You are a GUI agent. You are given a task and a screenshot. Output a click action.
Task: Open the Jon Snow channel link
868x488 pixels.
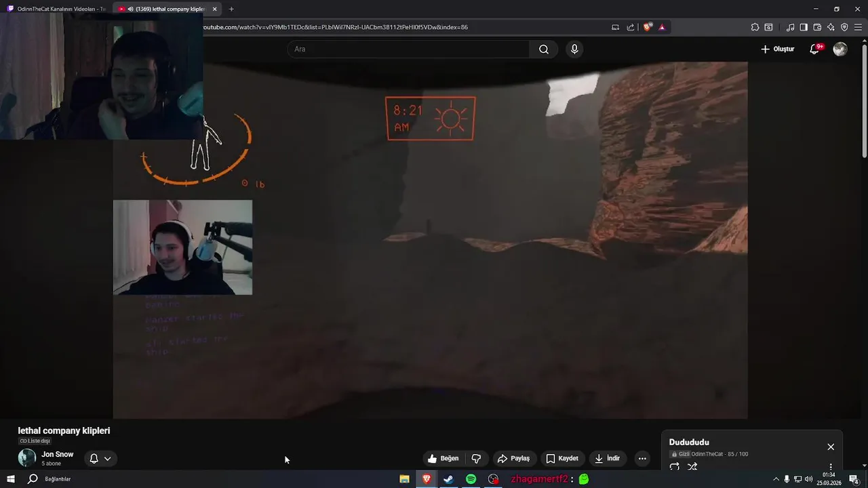click(x=57, y=454)
